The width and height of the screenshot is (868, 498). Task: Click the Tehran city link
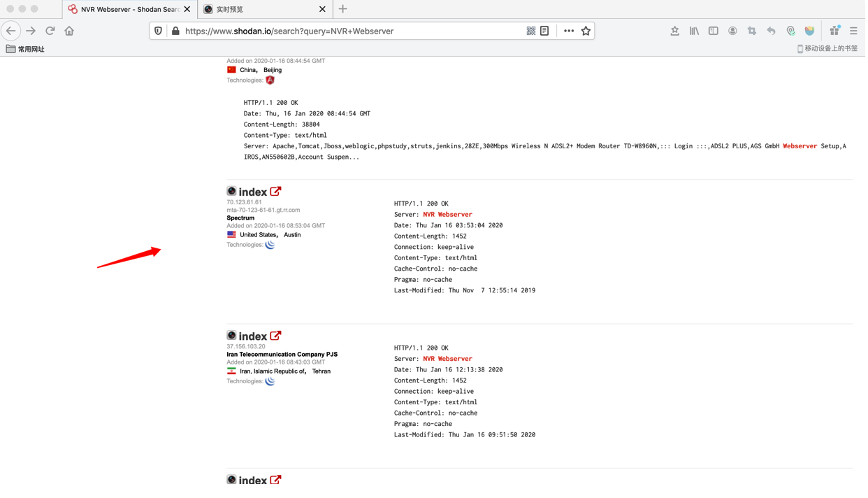tap(321, 371)
